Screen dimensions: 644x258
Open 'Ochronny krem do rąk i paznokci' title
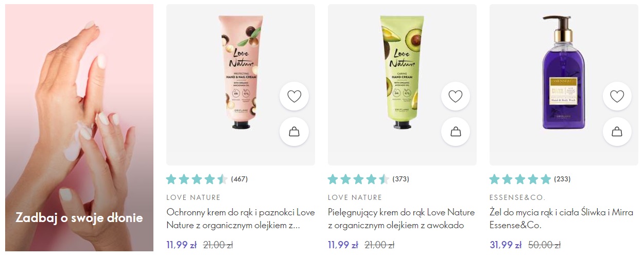coord(240,218)
